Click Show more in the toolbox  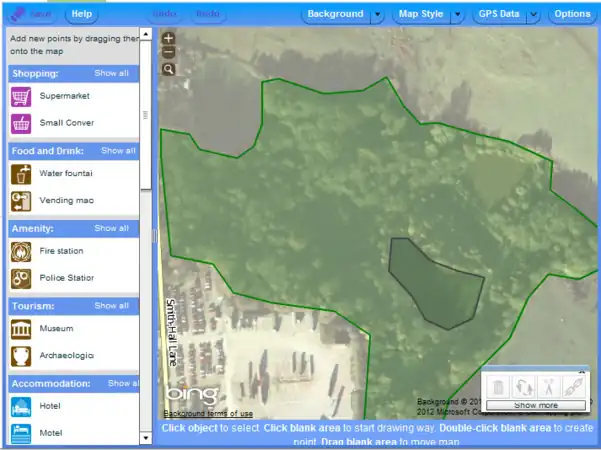pyautogui.click(x=536, y=406)
